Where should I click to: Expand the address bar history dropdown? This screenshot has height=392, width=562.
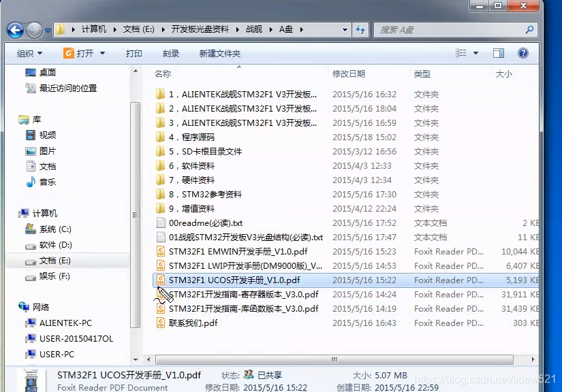pyautogui.click(x=345, y=30)
